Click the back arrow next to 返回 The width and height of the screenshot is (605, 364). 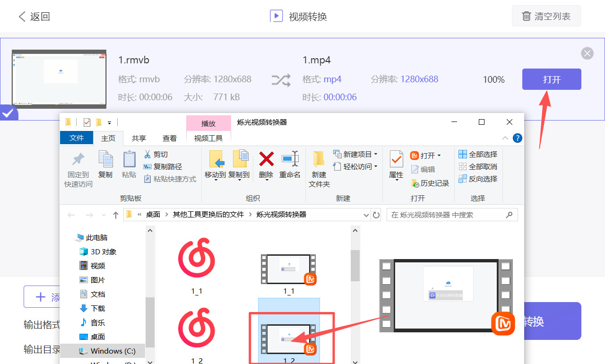coord(22,16)
